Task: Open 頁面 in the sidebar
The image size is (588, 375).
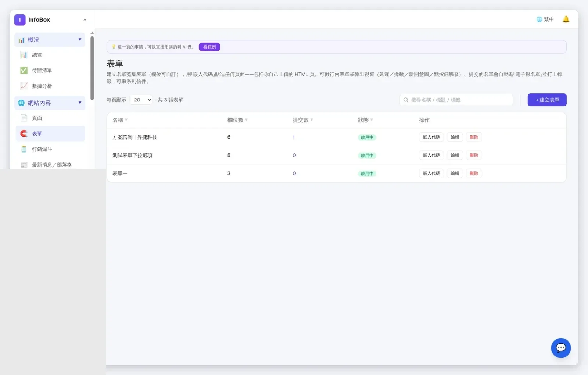Action: (50, 118)
